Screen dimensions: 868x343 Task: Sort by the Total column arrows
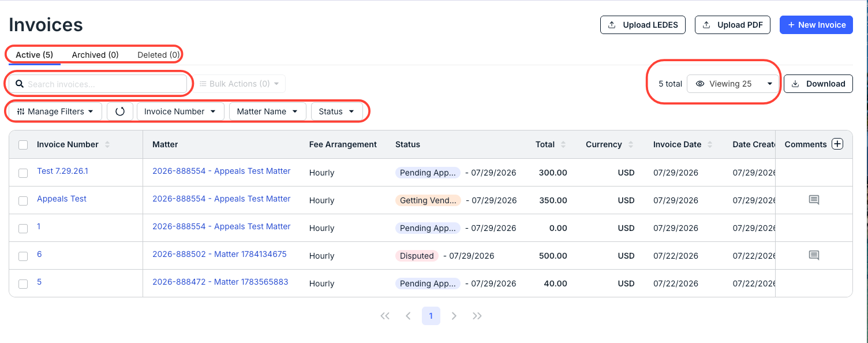pos(563,144)
